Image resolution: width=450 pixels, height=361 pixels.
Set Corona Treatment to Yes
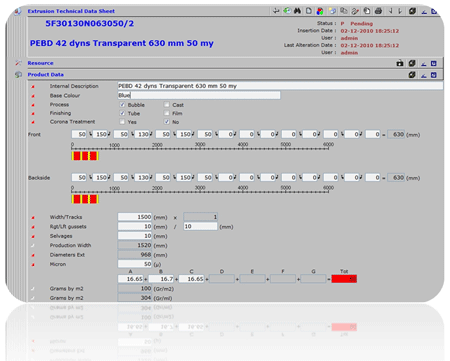(122, 122)
